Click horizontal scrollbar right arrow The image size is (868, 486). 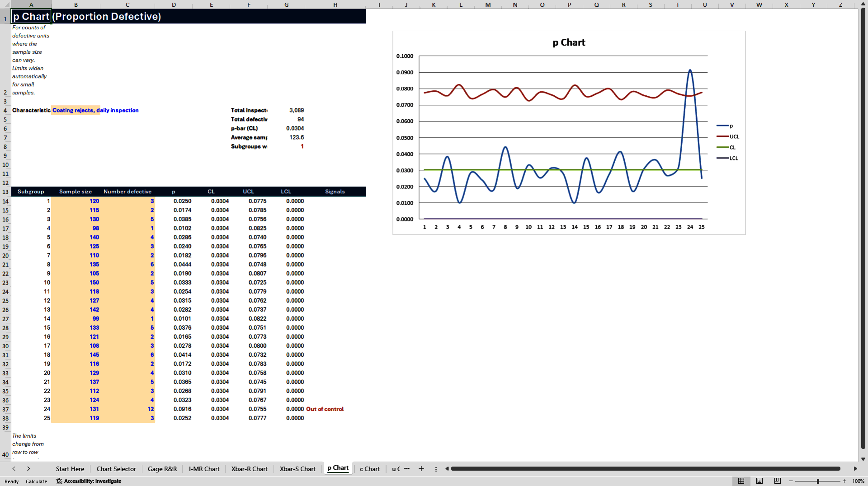(855, 469)
